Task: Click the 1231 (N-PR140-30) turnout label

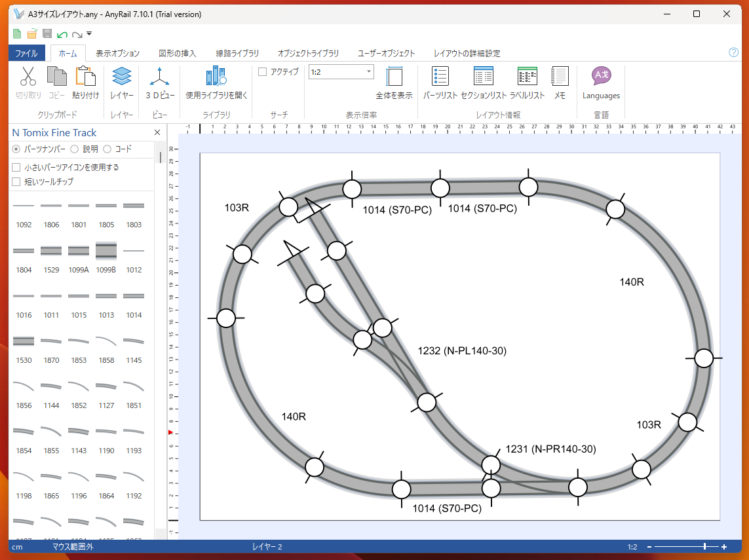Action: click(x=550, y=449)
